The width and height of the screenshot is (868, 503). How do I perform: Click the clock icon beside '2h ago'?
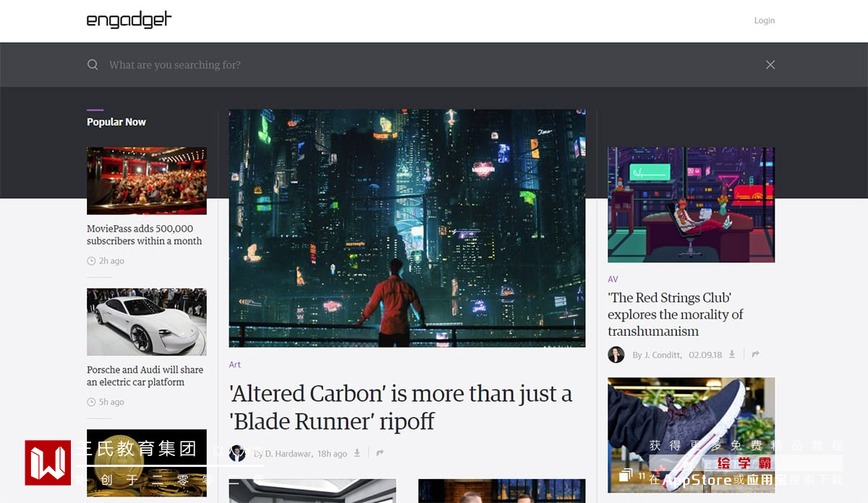(x=91, y=261)
